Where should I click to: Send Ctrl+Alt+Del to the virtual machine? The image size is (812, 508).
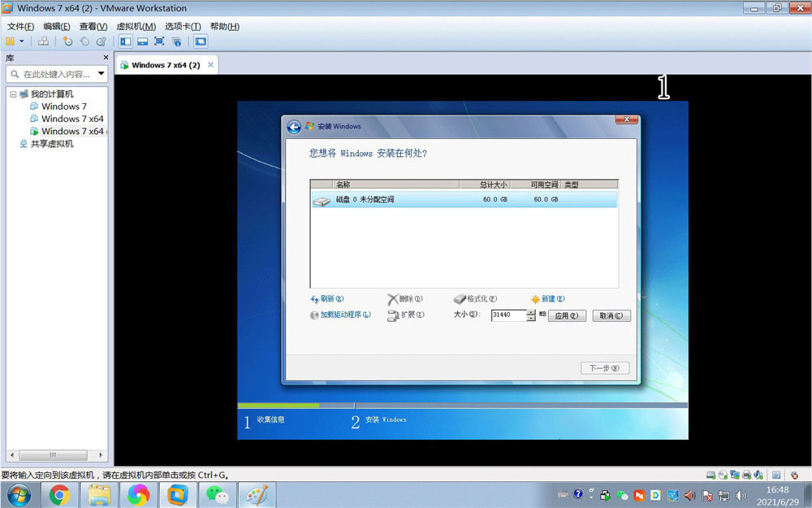[44, 41]
